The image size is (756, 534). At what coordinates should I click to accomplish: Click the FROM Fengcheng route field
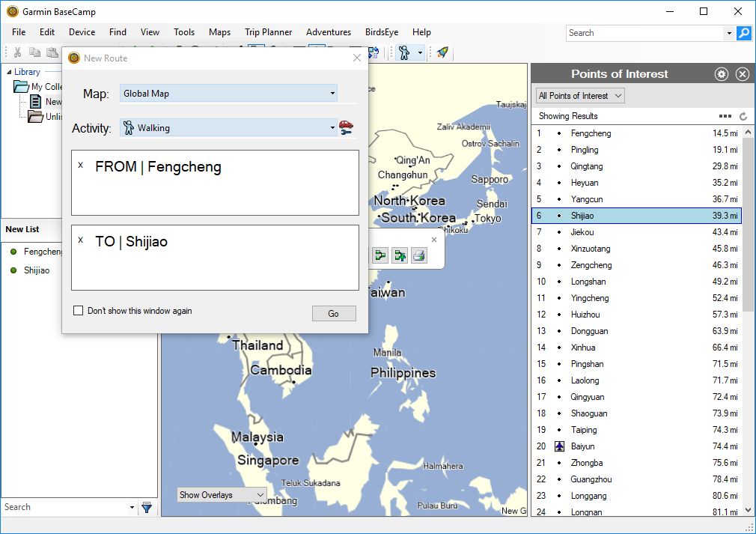coord(215,183)
